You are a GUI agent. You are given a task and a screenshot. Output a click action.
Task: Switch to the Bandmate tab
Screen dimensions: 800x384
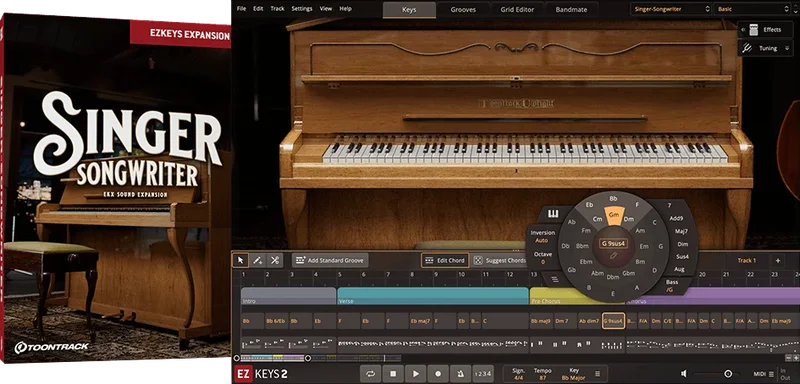point(571,10)
